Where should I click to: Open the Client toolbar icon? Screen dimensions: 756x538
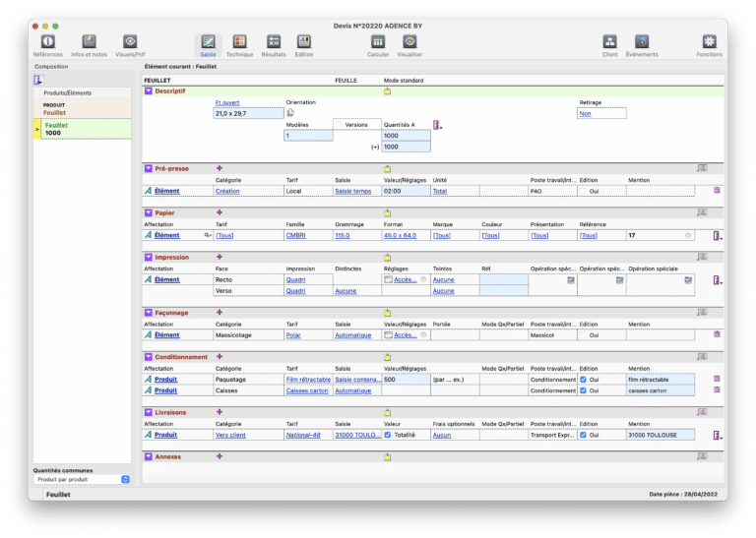[609, 42]
